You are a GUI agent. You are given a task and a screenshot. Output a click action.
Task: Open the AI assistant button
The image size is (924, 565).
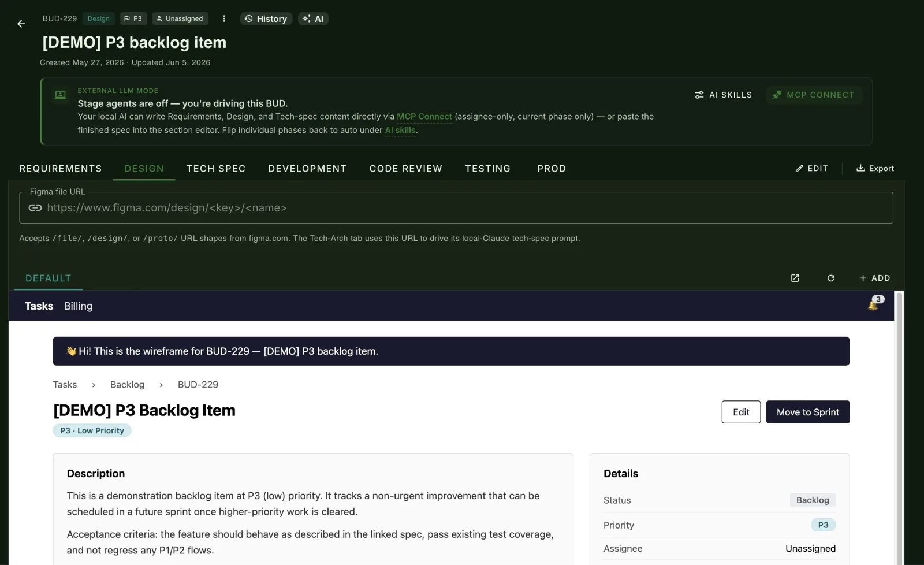313,18
